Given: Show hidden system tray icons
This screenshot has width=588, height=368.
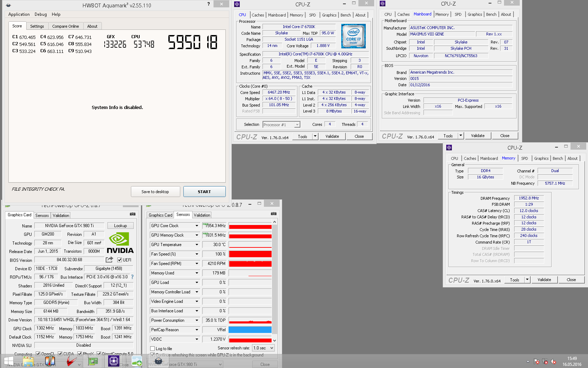Looking at the screenshot, I should click(x=528, y=361).
